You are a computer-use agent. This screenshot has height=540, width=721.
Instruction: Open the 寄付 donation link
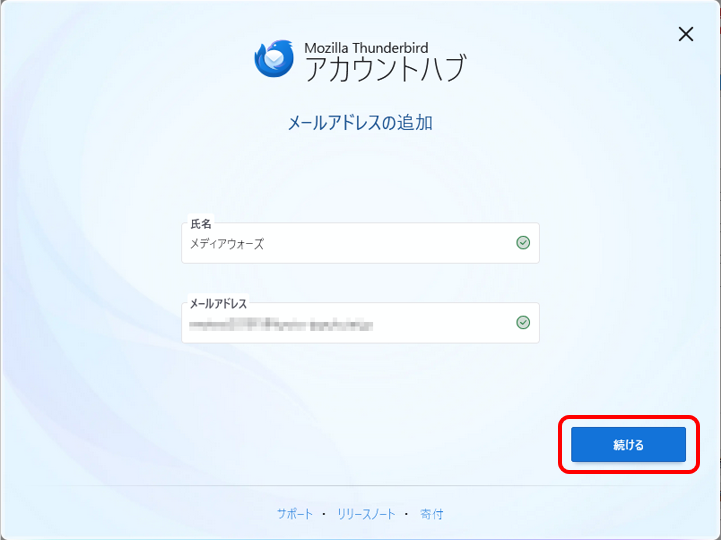tap(431, 514)
